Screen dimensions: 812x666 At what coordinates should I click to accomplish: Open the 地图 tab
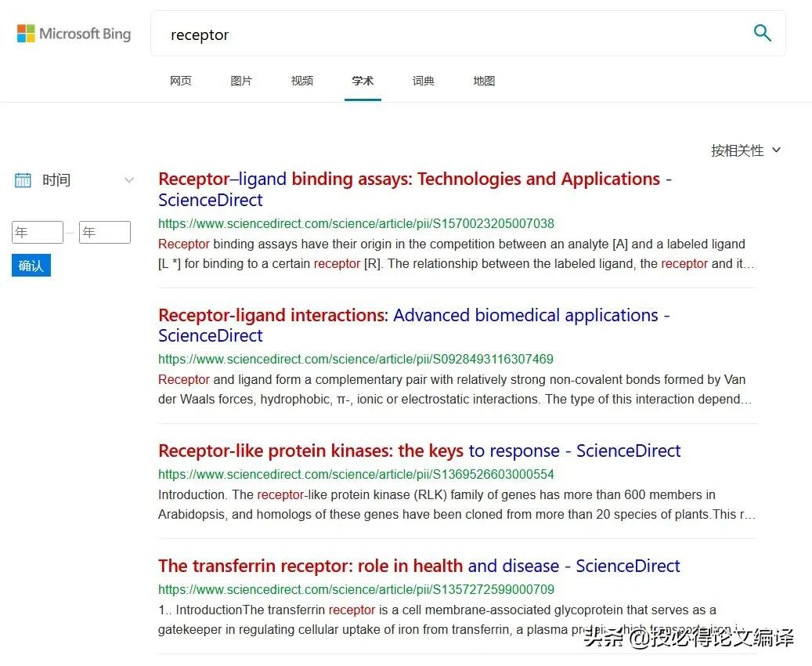484,81
